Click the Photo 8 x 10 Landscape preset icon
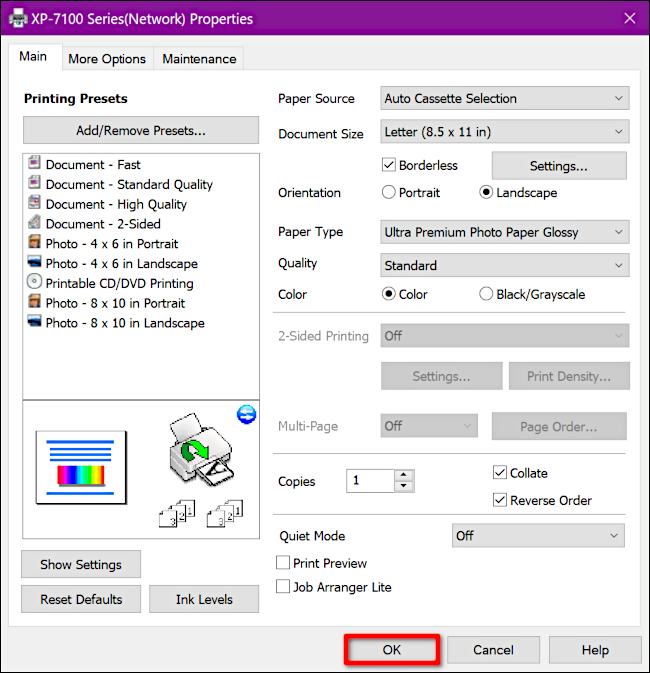Screen dimensions: 650x673 (34, 321)
